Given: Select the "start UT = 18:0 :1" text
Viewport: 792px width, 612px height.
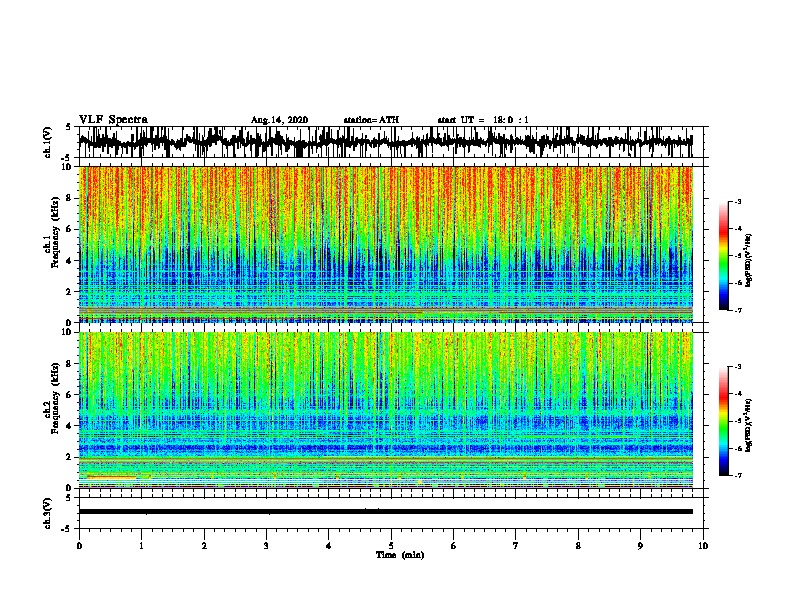Looking at the screenshot, I should 483,120.
